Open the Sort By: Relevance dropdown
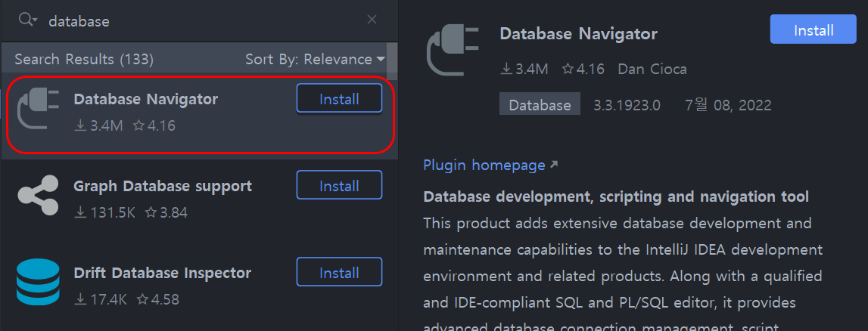 click(315, 59)
